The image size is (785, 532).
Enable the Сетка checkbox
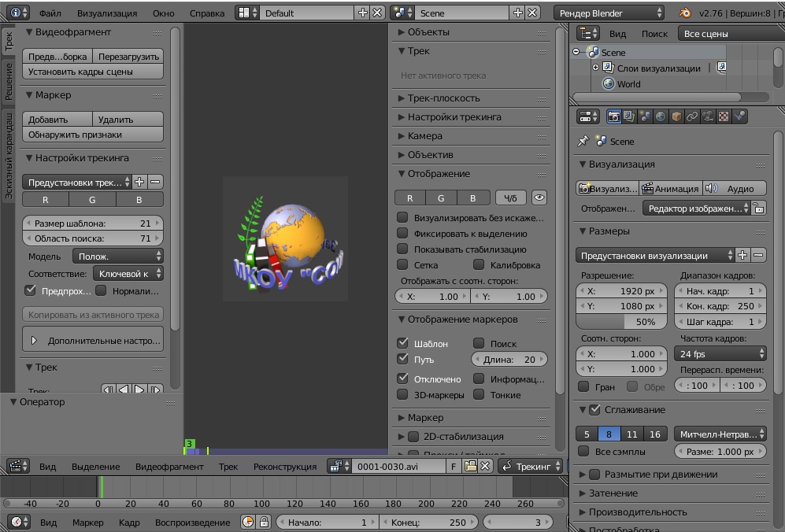(402, 264)
